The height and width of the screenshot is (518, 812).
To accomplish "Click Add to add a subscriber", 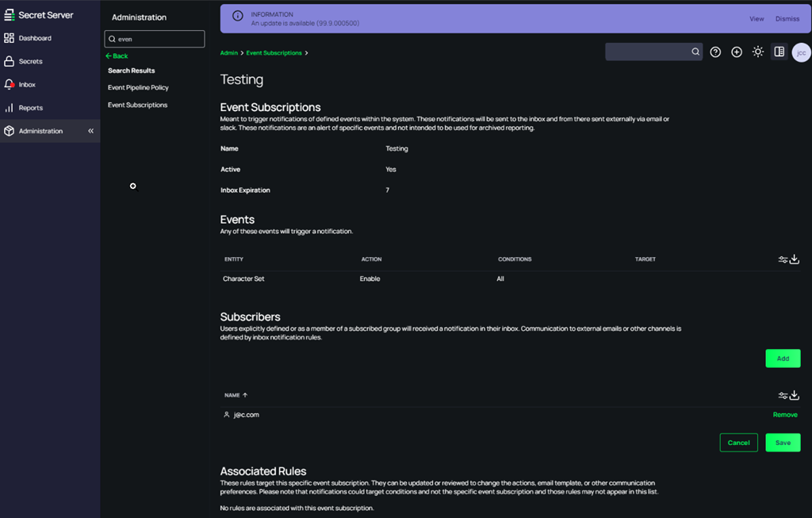I will (x=783, y=359).
